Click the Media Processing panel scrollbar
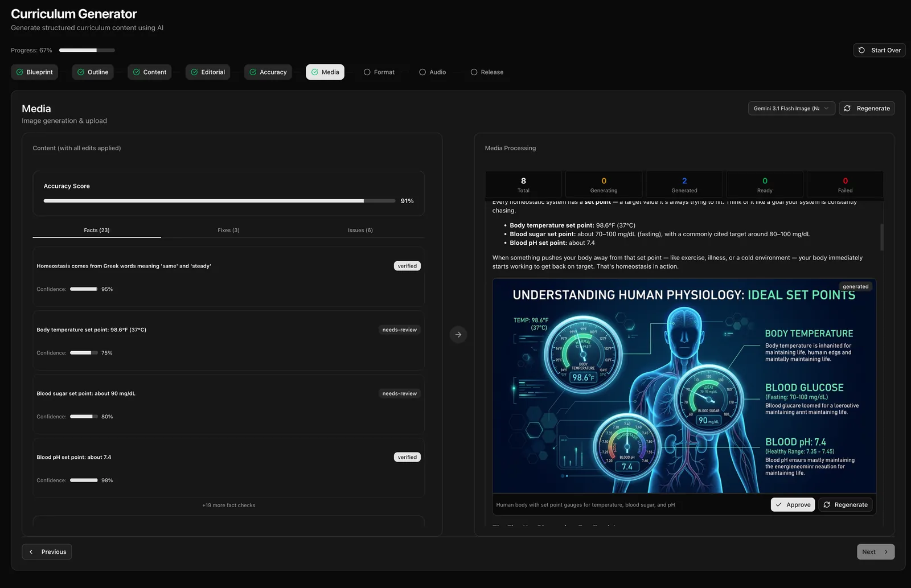911x588 pixels. point(882,237)
